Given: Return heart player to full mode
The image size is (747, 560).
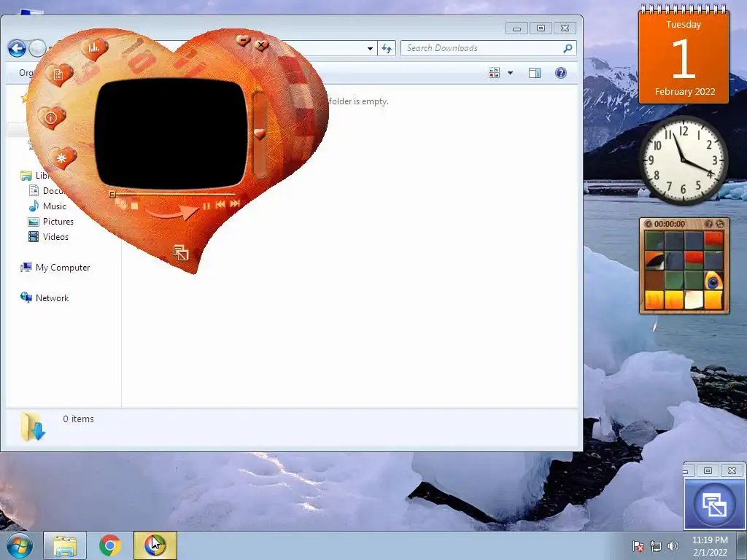Looking at the screenshot, I should pyautogui.click(x=181, y=253).
